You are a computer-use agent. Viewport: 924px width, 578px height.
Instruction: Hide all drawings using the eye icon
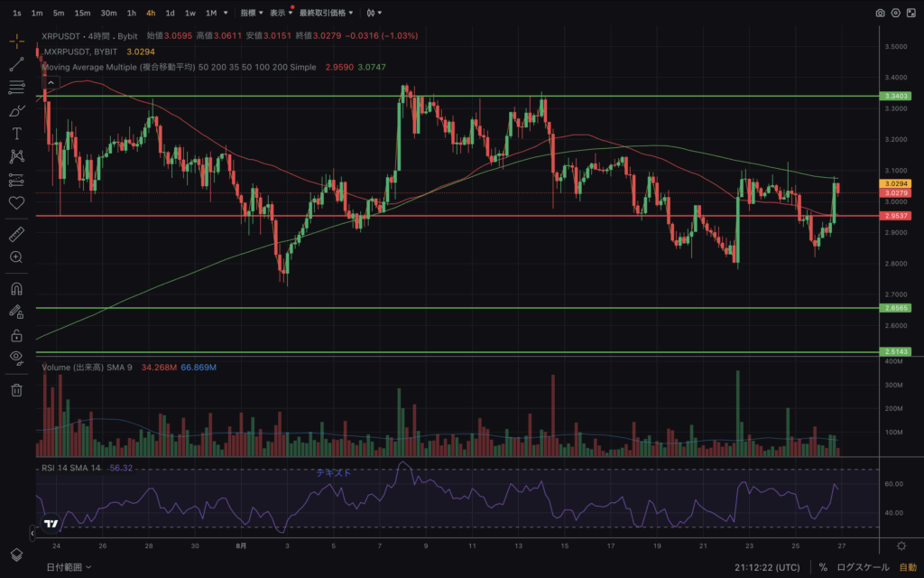[16, 358]
